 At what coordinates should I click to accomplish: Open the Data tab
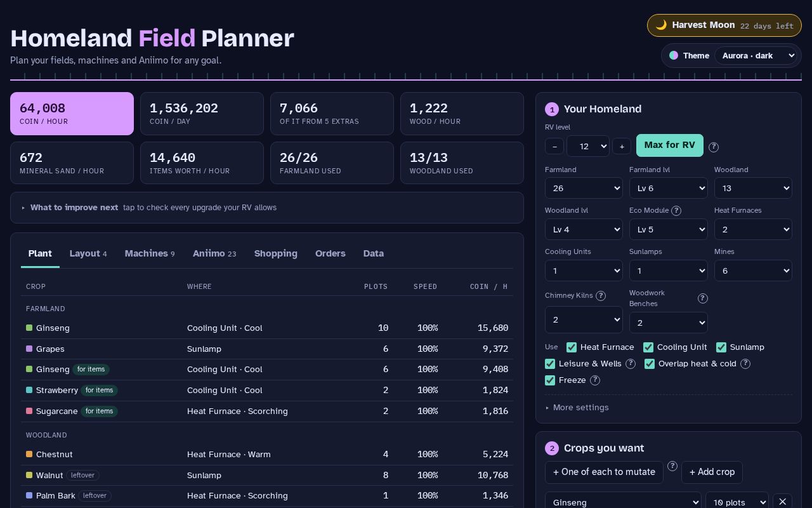[374, 253]
